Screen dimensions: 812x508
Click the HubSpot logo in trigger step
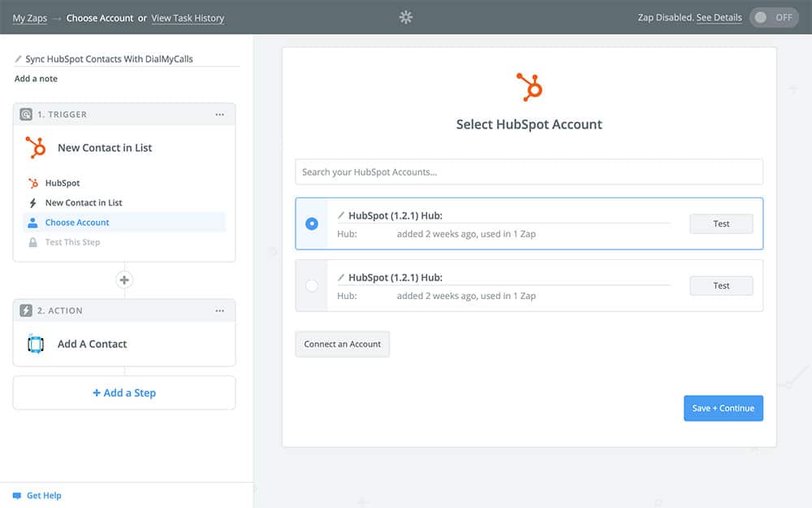click(x=36, y=148)
